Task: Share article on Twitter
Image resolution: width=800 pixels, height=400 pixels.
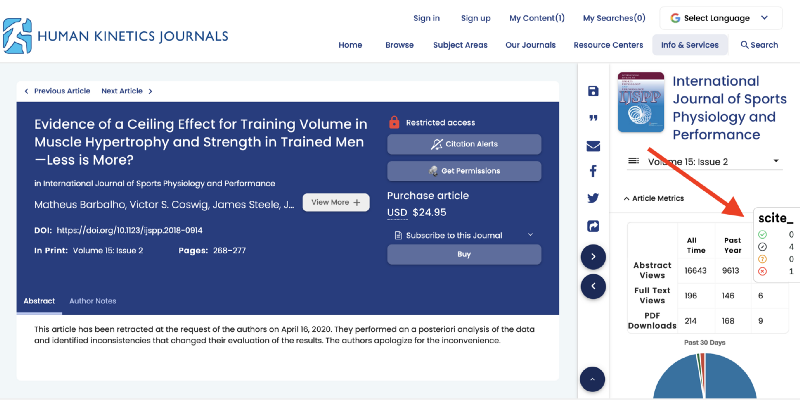Action: click(x=593, y=199)
